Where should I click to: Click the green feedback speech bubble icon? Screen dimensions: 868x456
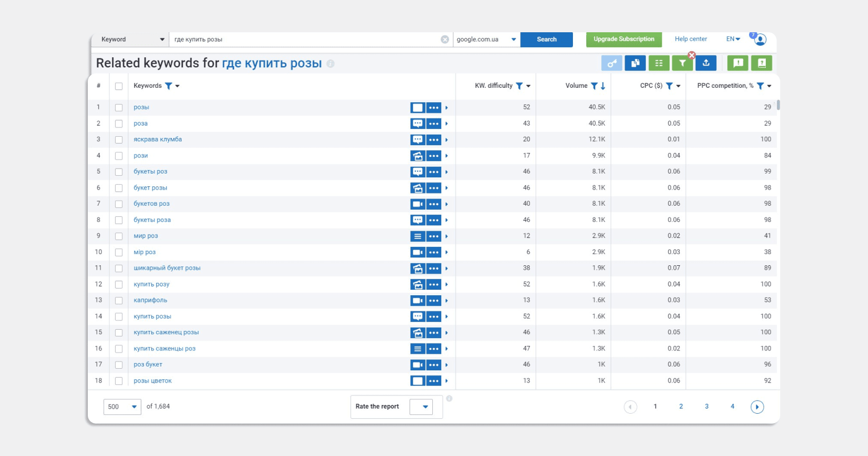pyautogui.click(x=738, y=63)
